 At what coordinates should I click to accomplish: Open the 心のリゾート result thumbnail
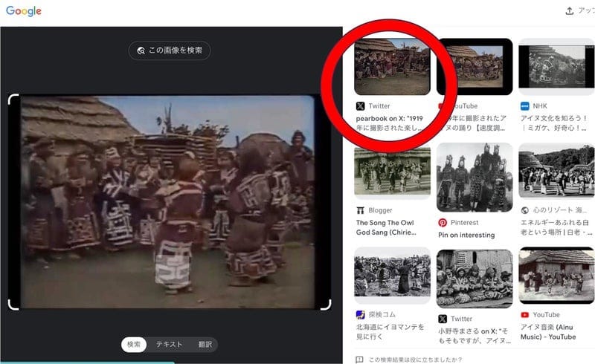pyautogui.click(x=556, y=171)
